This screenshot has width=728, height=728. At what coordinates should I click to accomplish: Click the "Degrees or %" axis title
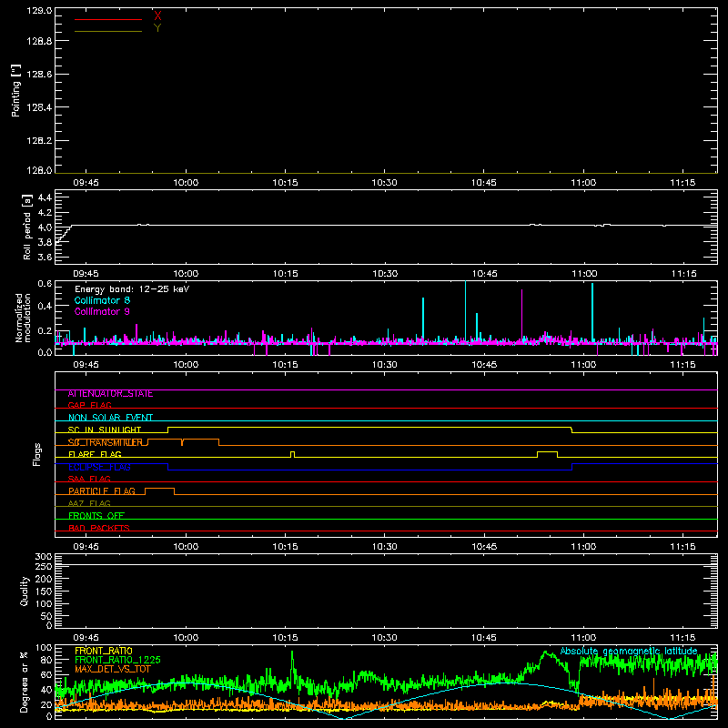coord(25,682)
